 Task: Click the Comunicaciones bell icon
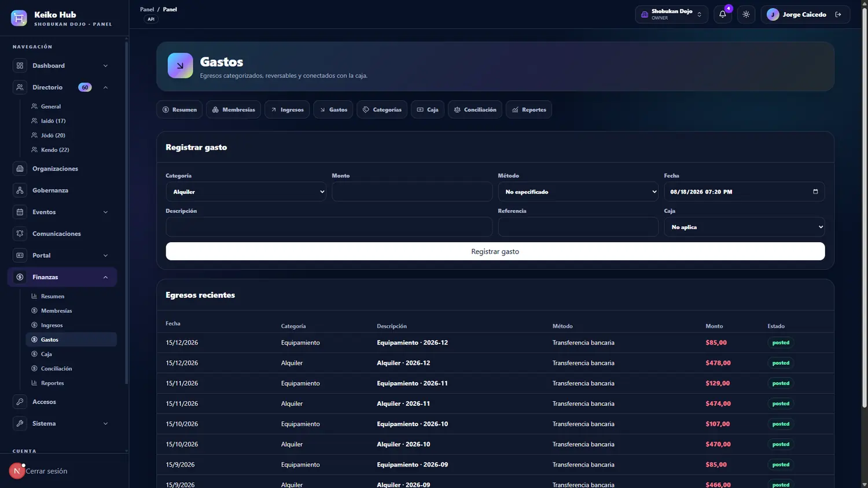[x=20, y=234]
